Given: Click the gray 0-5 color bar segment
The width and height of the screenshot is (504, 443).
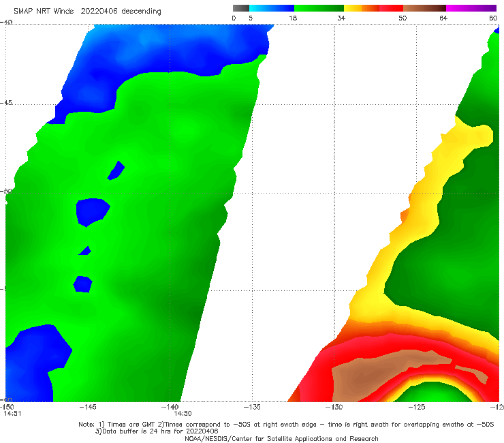Looking at the screenshot, I should point(240,8).
